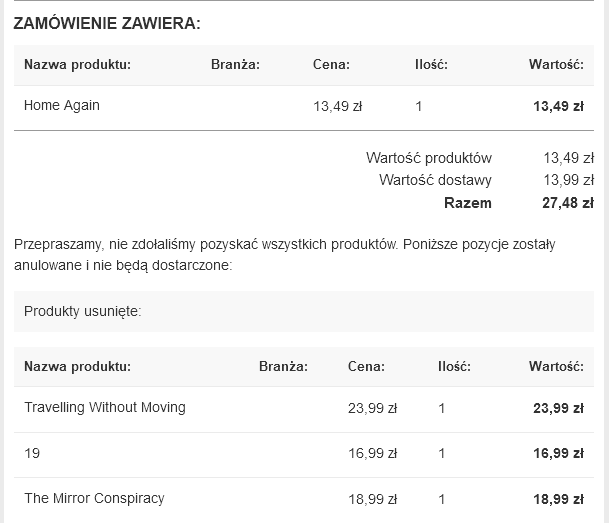
Task: Click the "Produkty usunięte:" section header
Action: [x=83, y=311]
